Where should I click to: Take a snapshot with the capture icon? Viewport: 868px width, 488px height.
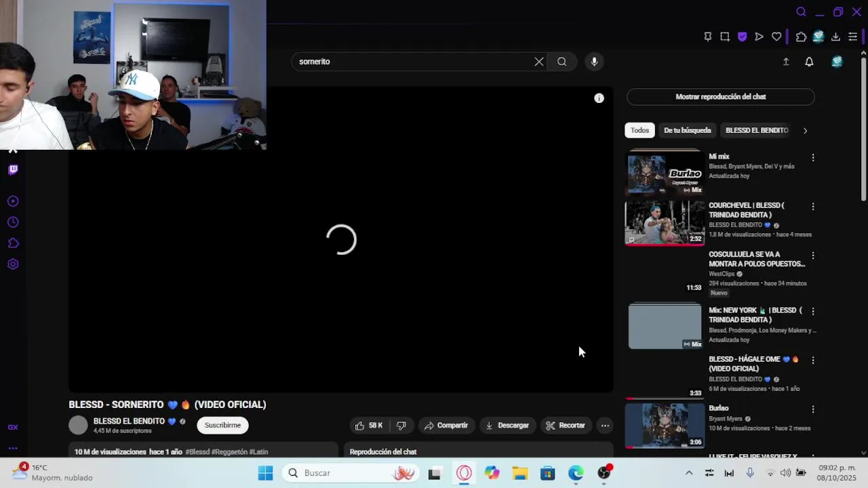(x=725, y=37)
